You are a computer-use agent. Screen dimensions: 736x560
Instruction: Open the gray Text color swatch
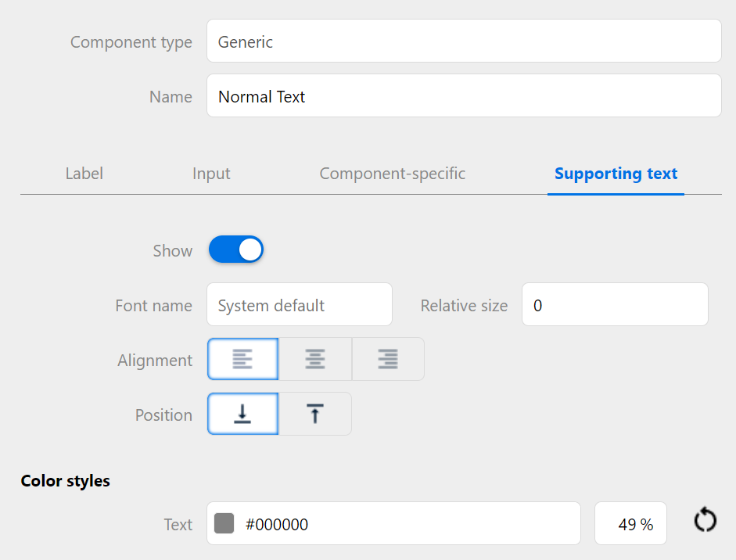point(224,524)
